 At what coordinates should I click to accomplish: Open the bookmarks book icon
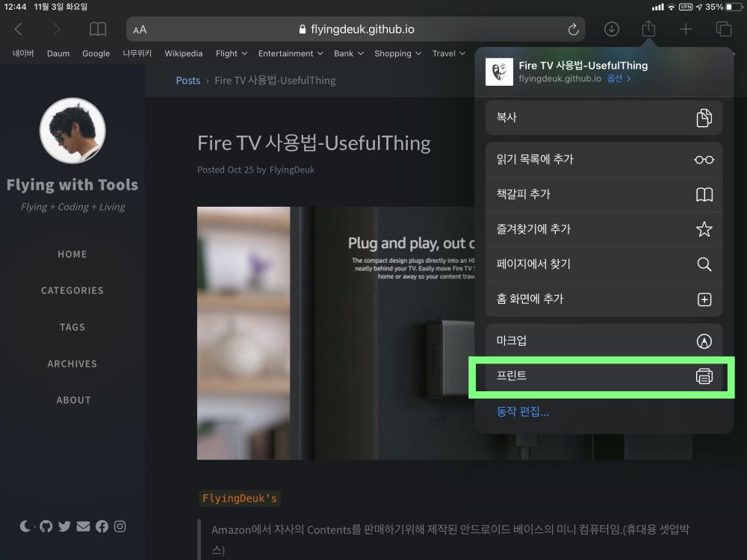point(98,29)
